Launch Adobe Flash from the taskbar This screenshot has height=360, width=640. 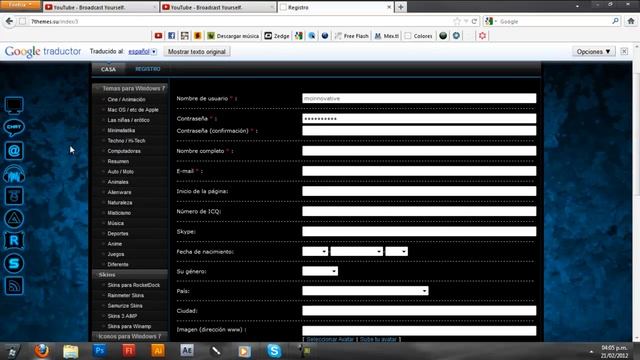coord(129,351)
